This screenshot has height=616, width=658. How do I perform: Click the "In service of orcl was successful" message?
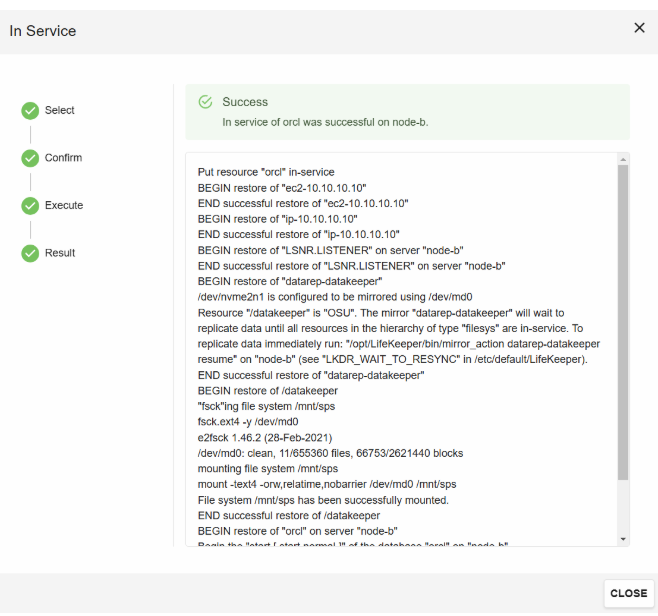pyautogui.click(x=325, y=122)
